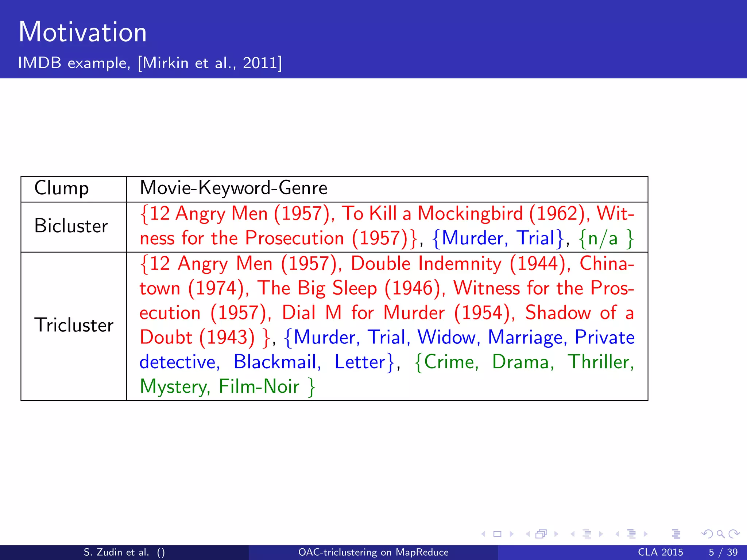Go to next frame arrow
The height and width of the screenshot is (560, 747).
coord(556,534)
